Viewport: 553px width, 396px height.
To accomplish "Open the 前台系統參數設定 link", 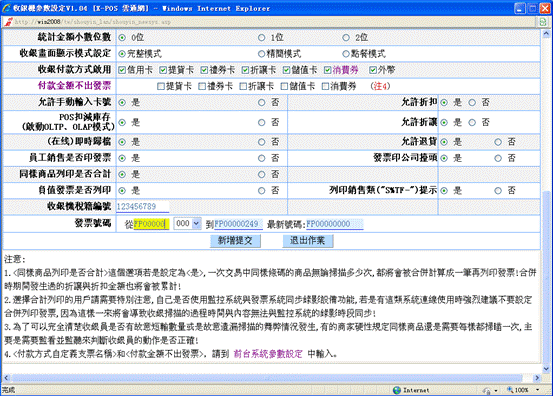I will tap(268, 354).
